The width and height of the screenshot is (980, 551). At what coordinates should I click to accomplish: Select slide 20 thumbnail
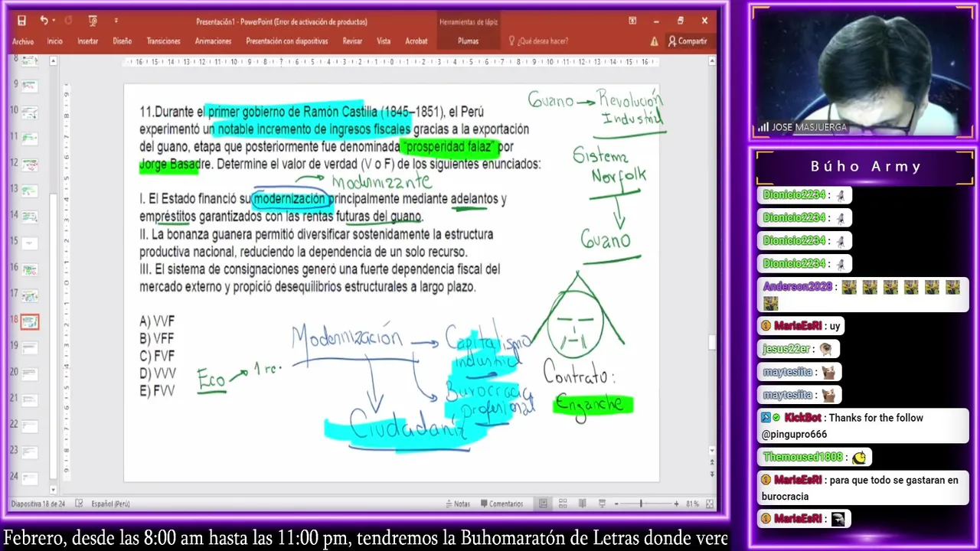30,373
